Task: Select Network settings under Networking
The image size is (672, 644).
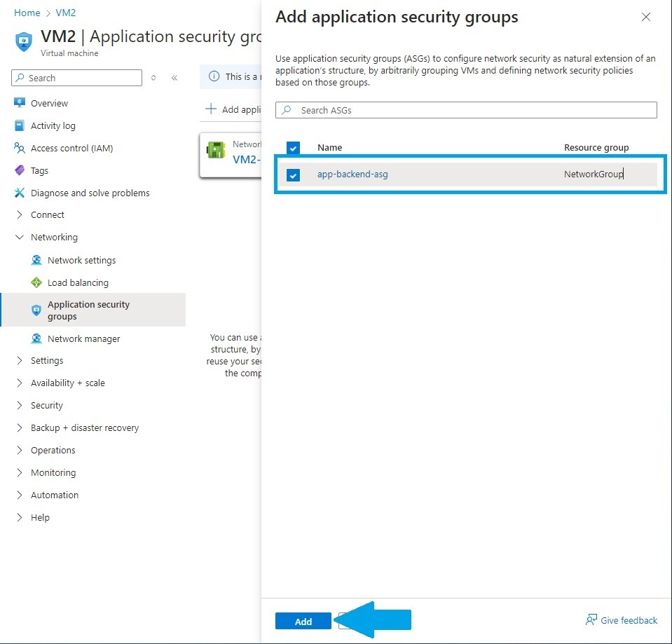Action: 82,260
